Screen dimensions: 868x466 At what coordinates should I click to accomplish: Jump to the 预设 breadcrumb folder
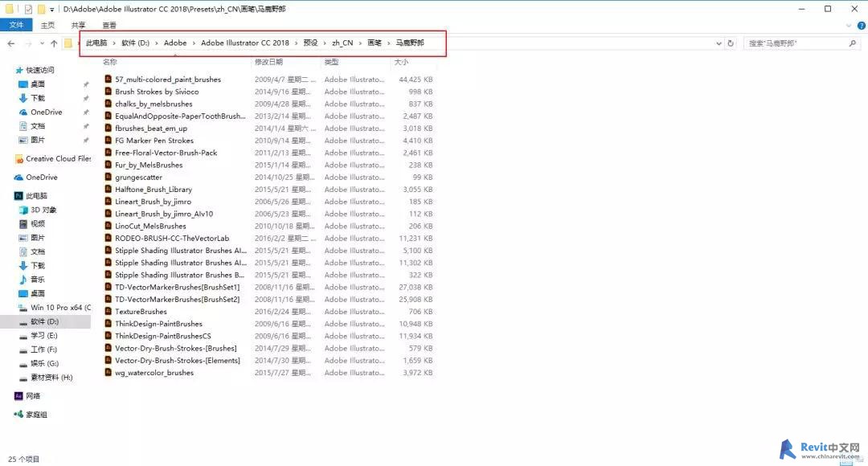click(x=310, y=43)
